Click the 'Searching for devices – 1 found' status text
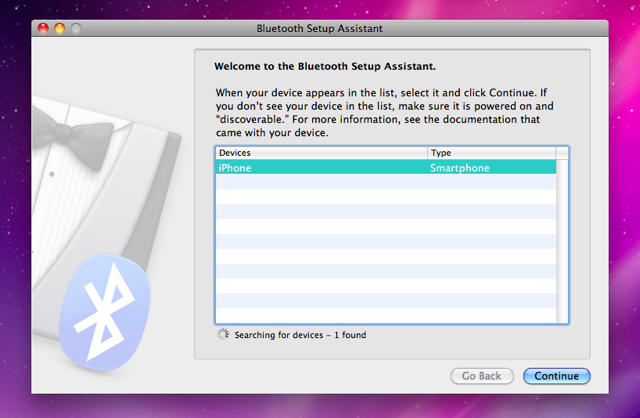640x418 pixels. tap(300, 335)
